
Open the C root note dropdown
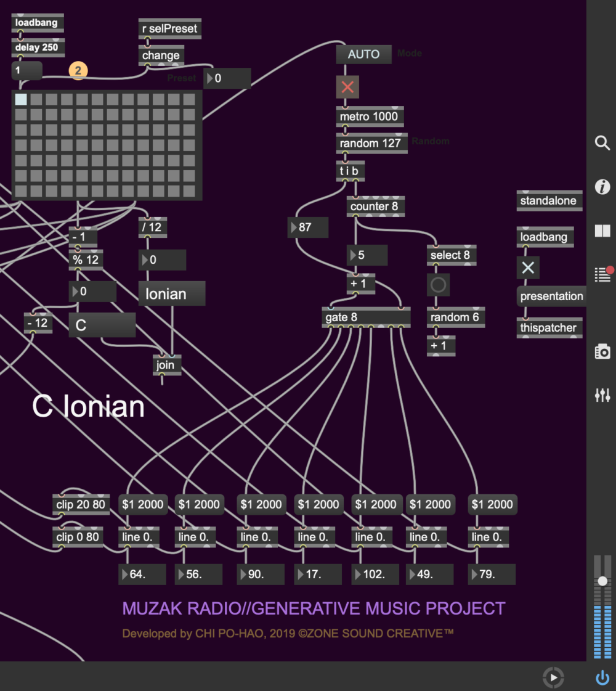101,324
